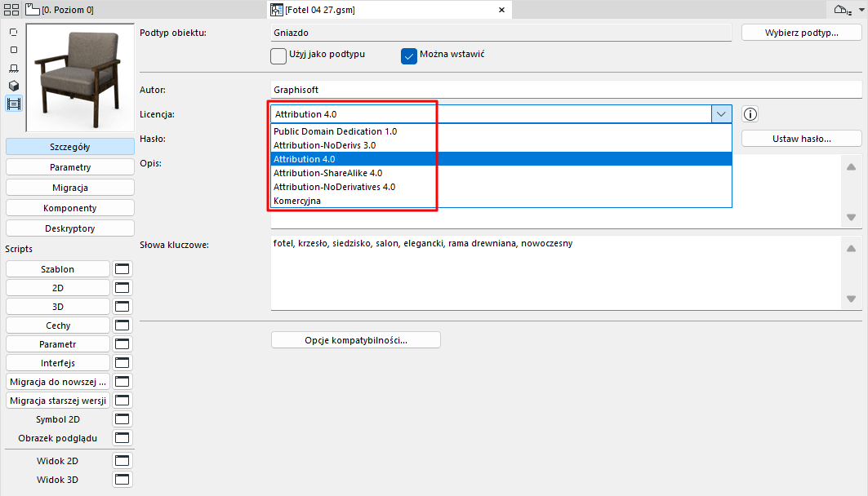
Task: Open the 3D script button
Action: 58,307
